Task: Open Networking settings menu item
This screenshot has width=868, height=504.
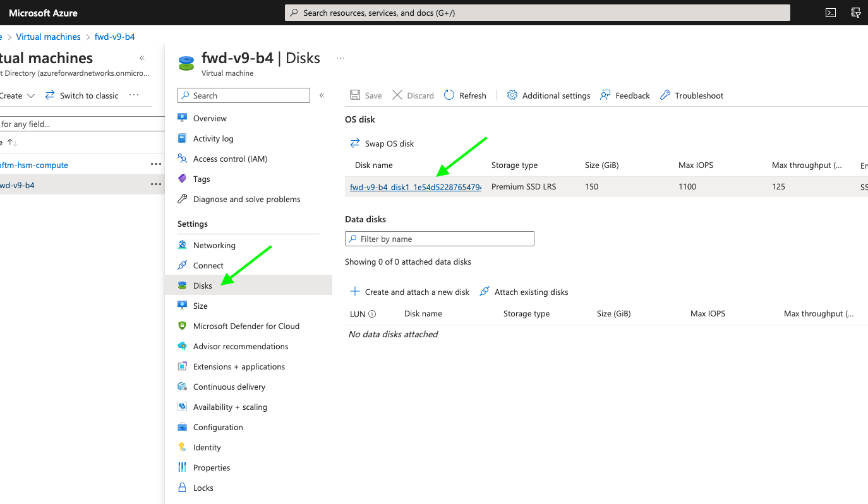Action: click(214, 245)
